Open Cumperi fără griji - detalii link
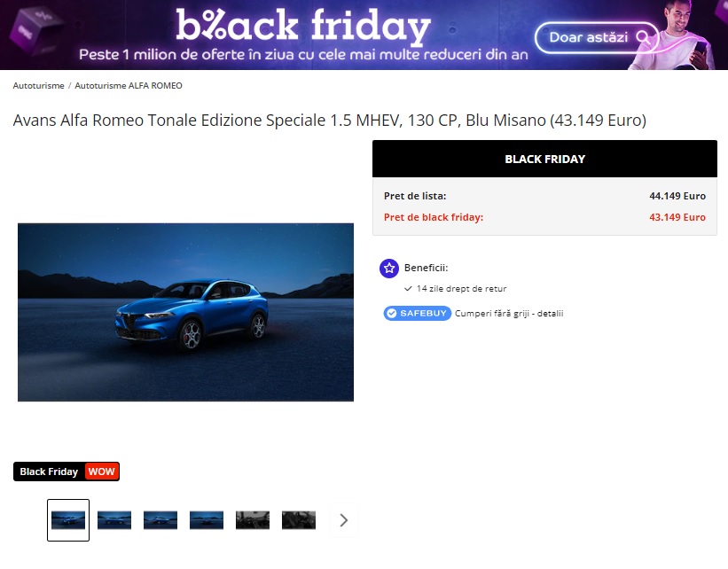Viewport: 728px width, 569px height. (x=509, y=313)
